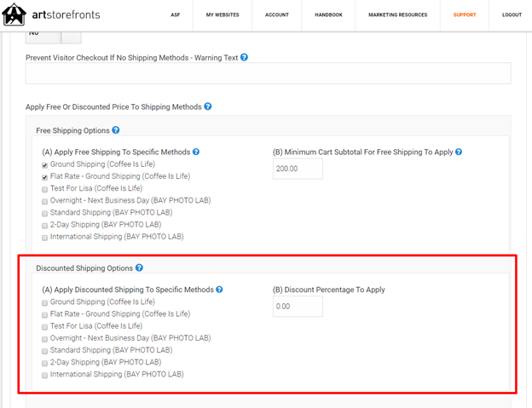This screenshot has height=408, width=532.
Task: Enable Overnight - Next Business Day discounted shipping
Action: (45, 339)
